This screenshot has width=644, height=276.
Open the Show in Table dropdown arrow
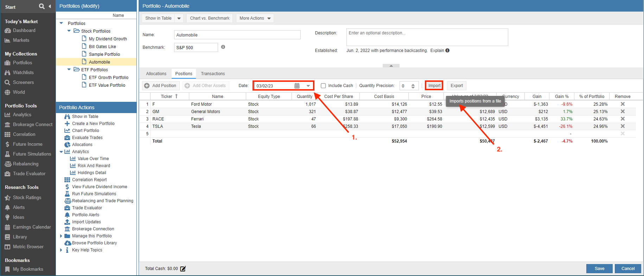click(179, 18)
